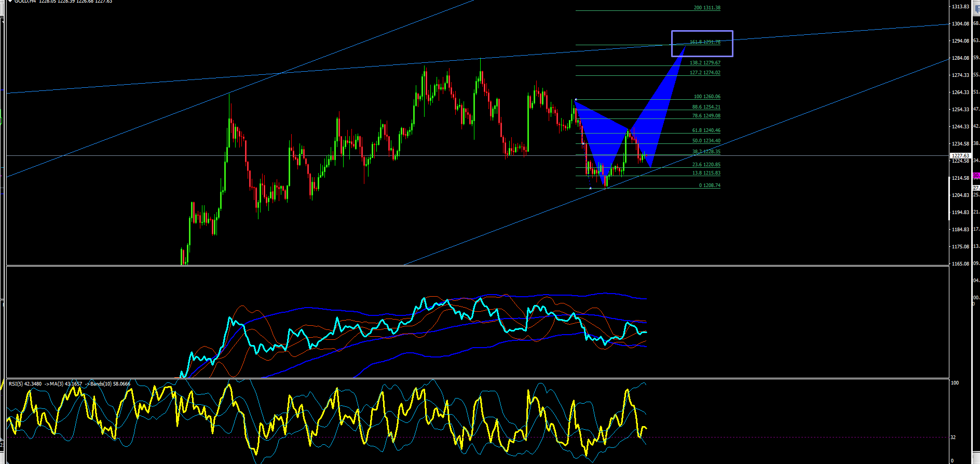Click 1175.08 on the price axis
The image size is (980, 464).
960,247
